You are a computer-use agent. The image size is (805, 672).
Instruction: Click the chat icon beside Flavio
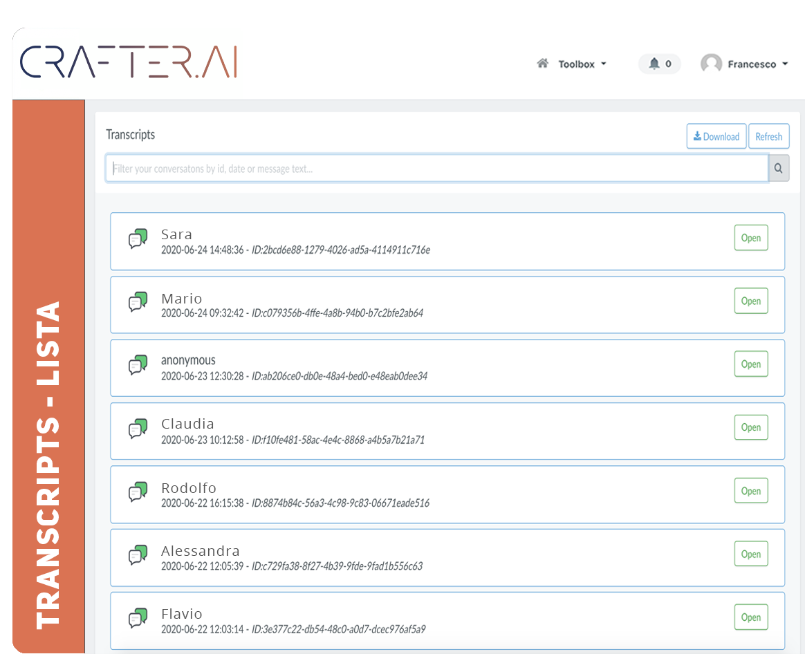138,617
